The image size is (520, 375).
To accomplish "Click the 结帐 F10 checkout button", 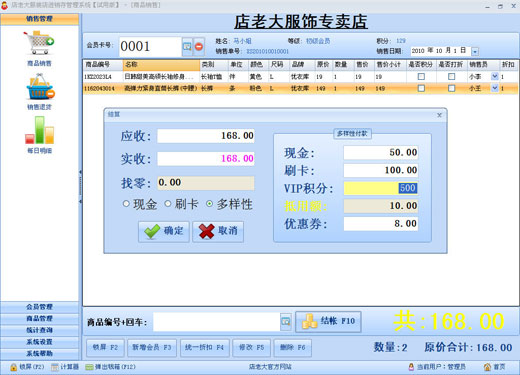I will [x=328, y=322].
